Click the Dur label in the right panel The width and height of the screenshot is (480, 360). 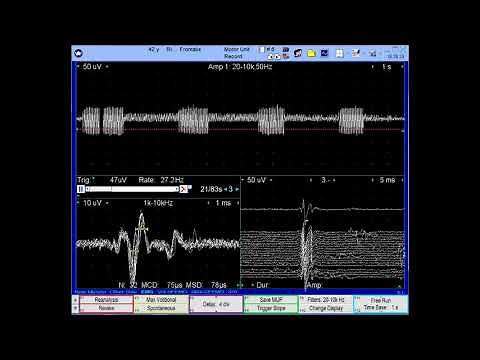(262, 285)
